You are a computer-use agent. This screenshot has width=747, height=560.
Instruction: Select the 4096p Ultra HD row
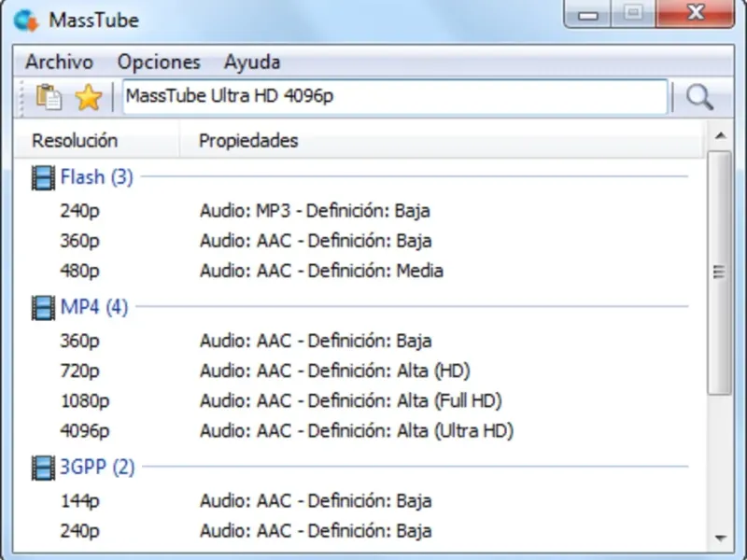(x=359, y=431)
